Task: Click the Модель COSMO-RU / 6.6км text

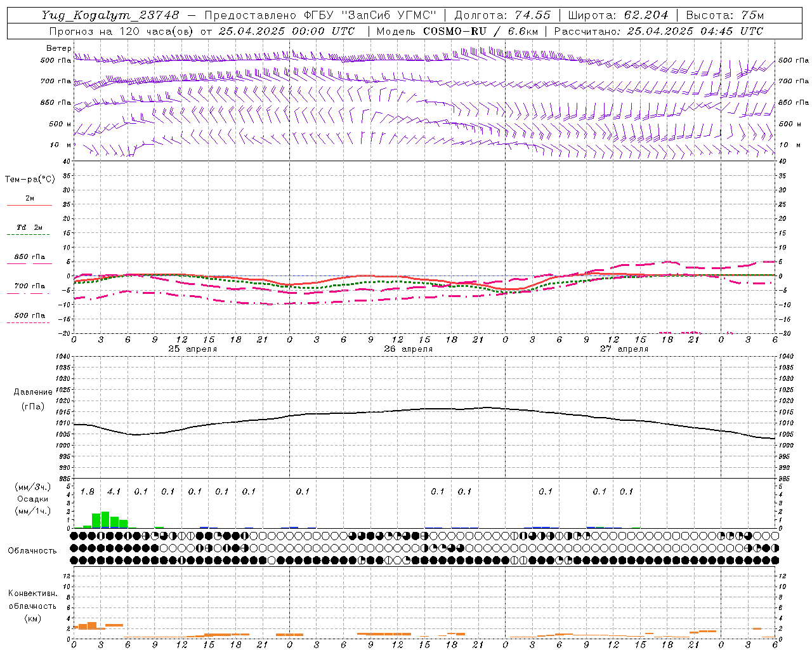Action: [458, 31]
